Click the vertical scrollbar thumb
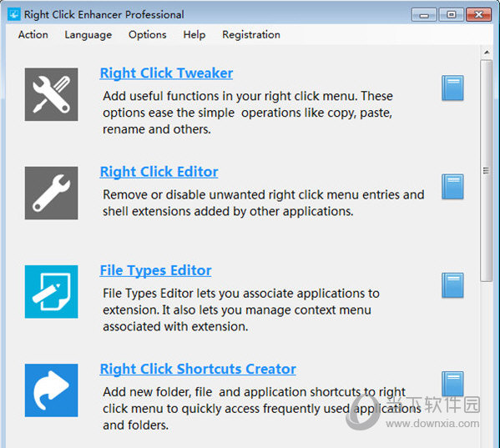 487,170
